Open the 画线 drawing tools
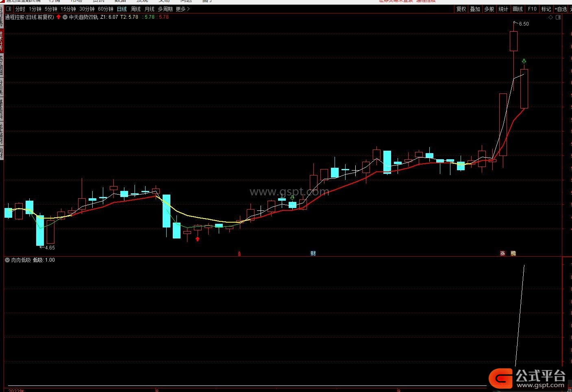 click(x=518, y=9)
